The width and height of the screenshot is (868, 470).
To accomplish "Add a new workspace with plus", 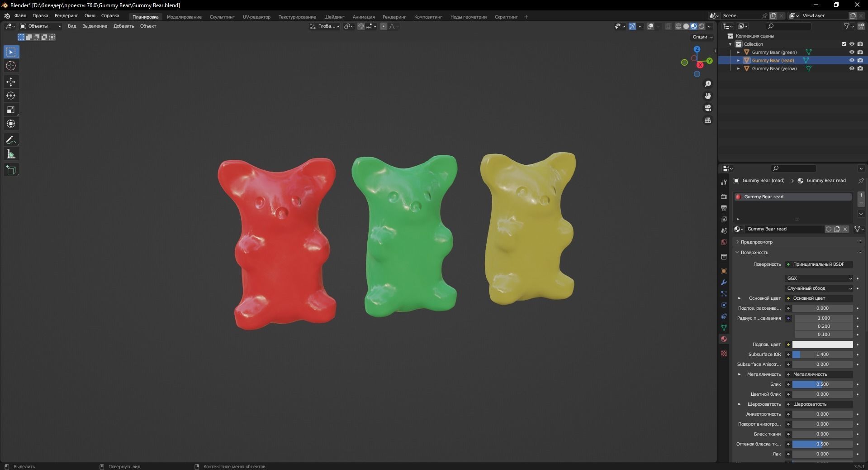I will click(526, 17).
